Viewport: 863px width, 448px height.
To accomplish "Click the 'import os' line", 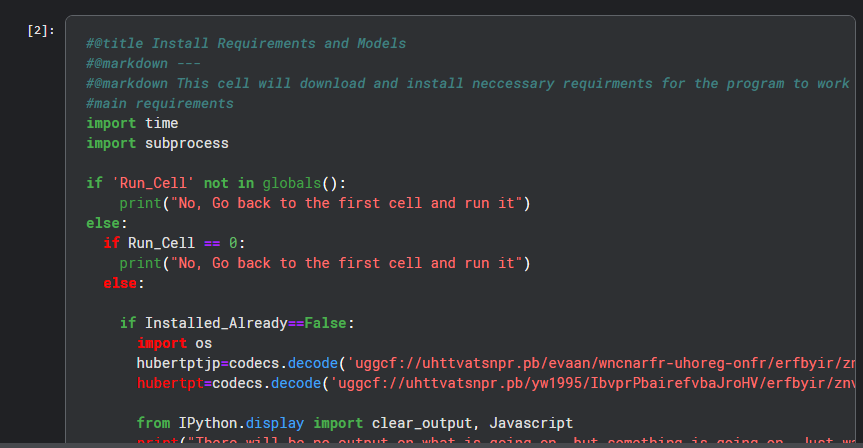I will pyautogui.click(x=174, y=343).
